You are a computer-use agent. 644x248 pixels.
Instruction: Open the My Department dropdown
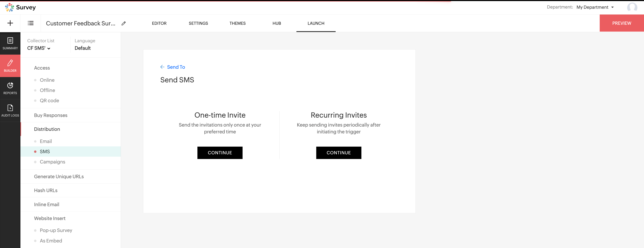[x=595, y=7]
